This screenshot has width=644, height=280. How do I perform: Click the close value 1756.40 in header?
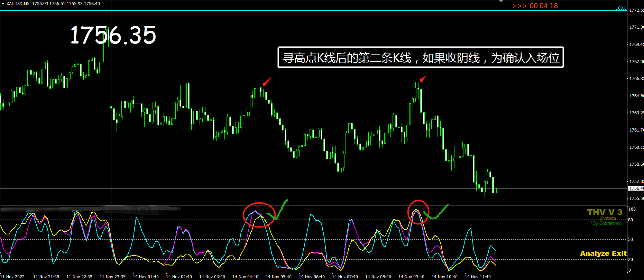(x=92, y=4)
